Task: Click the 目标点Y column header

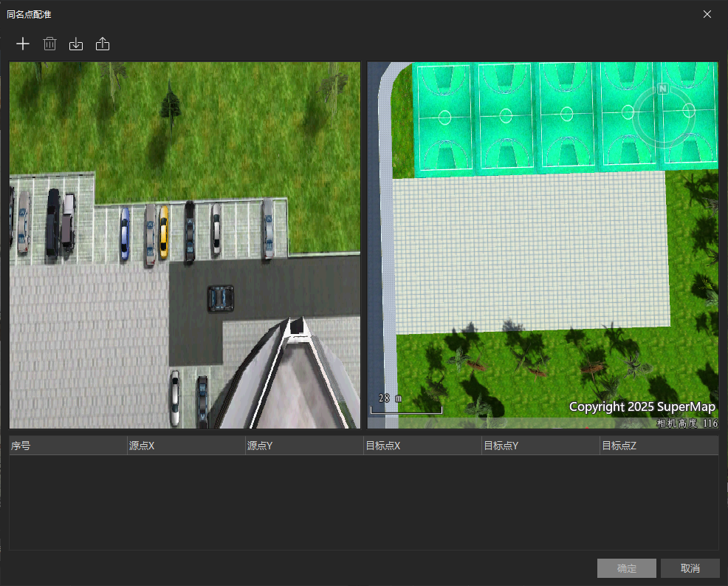Action: point(540,446)
